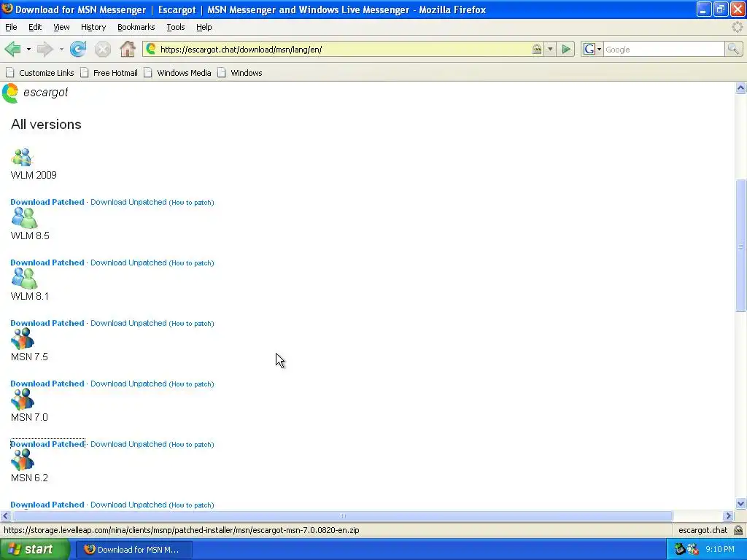Open the Windows Start menu
The image size is (747, 560).
(x=34, y=549)
